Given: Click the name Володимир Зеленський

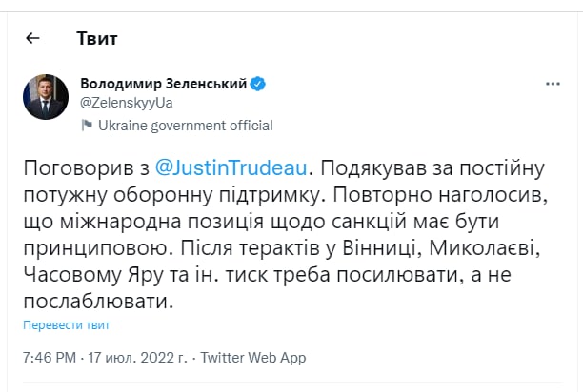Looking at the screenshot, I should (164, 84).
